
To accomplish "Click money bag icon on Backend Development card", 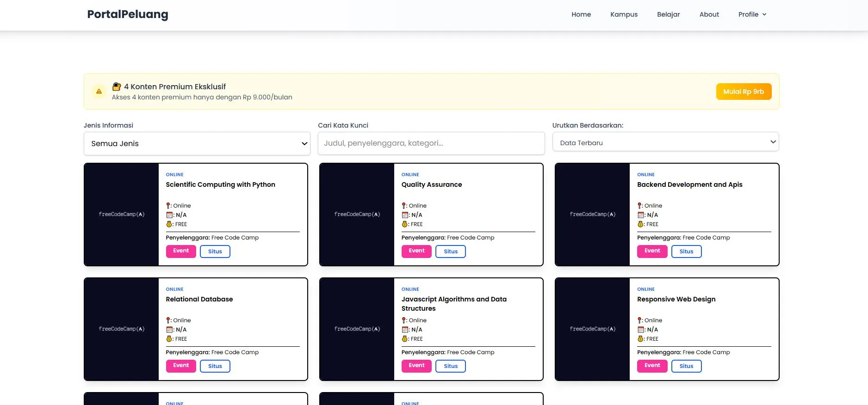I will [x=640, y=224].
